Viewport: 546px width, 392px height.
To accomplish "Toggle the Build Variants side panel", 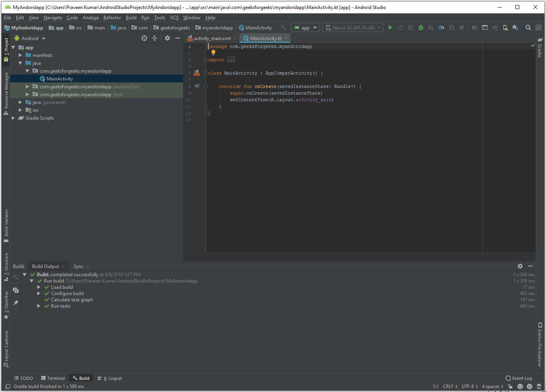I will (x=6, y=226).
